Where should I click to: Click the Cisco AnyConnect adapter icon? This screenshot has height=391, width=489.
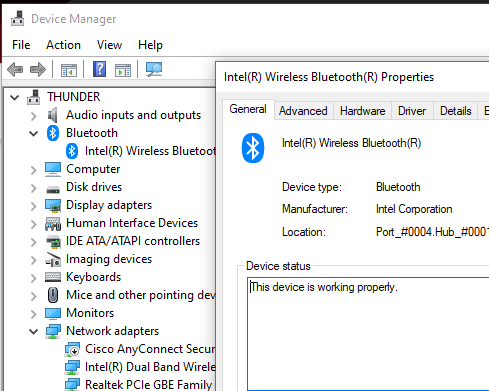72,349
